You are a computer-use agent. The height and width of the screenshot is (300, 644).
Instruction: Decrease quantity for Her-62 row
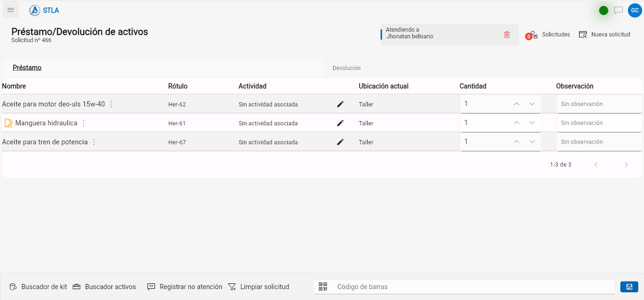(532, 104)
